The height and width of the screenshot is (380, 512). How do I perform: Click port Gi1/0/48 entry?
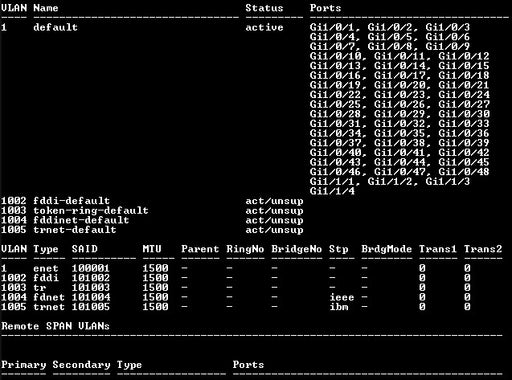pos(464,172)
